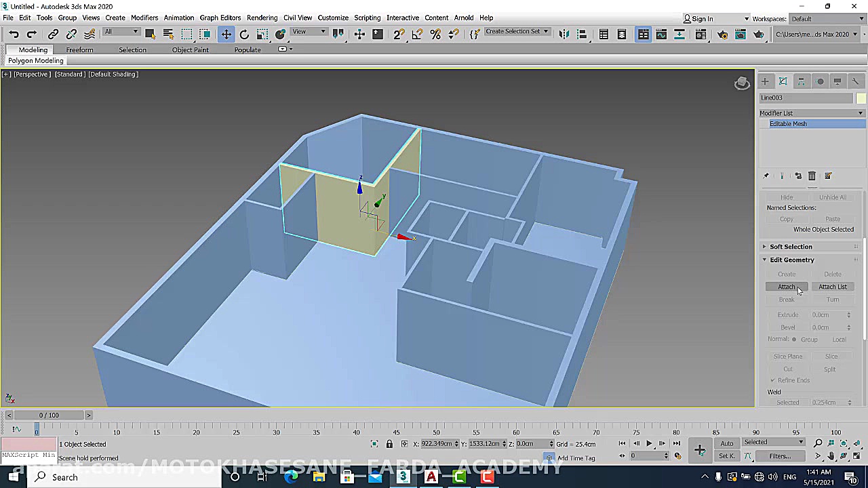This screenshot has height=488, width=868.
Task: Open the Modifier List dropdown
Action: click(812, 113)
